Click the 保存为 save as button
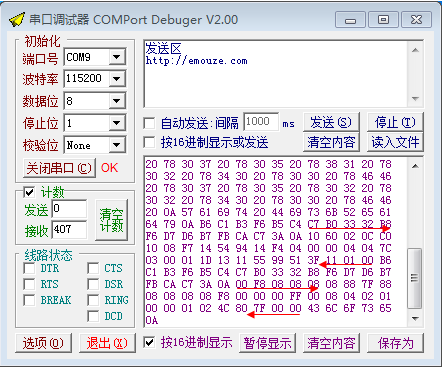This screenshot has width=443, height=368. pyautogui.click(x=395, y=343)
